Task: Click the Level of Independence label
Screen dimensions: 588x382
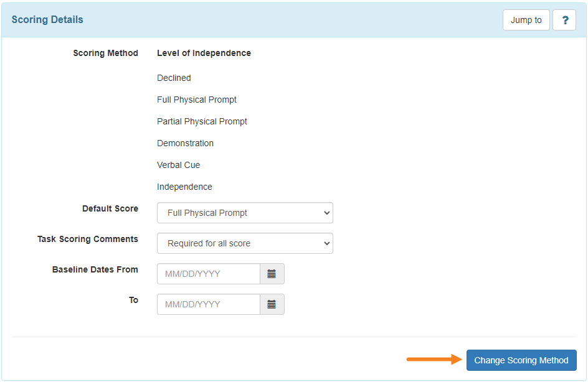Action: 204,53
